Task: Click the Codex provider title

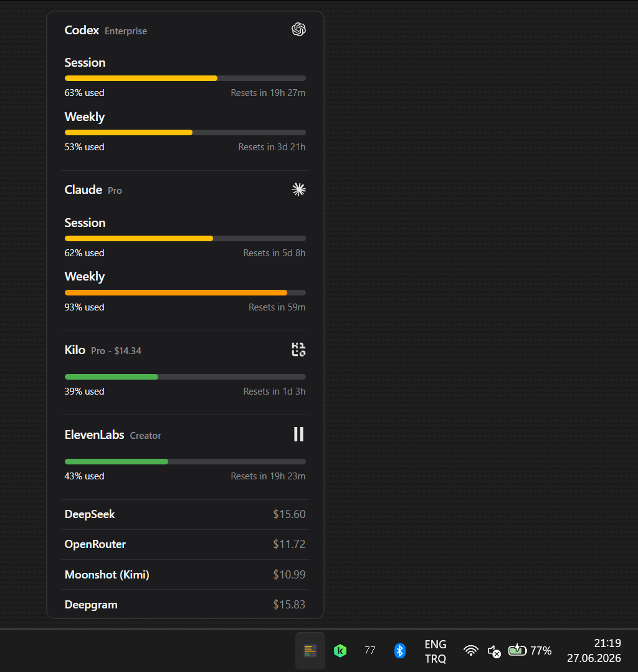Action: coord(82,31)
